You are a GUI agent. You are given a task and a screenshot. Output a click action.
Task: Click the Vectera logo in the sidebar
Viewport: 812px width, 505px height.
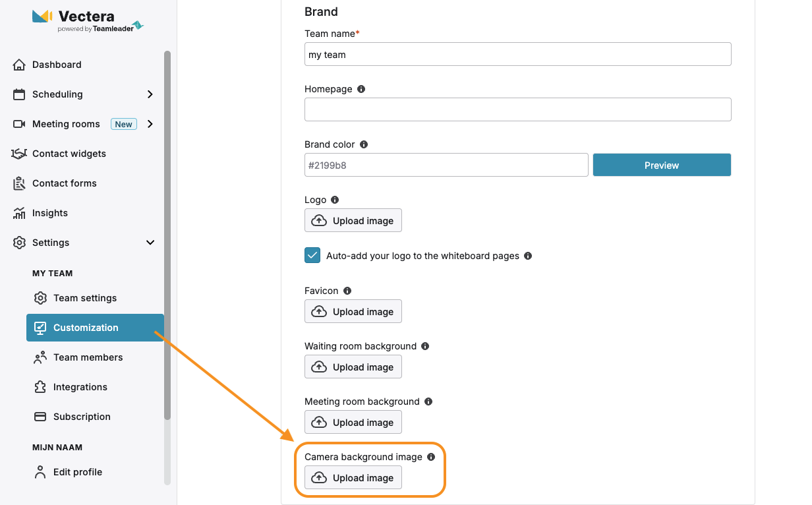(x=88, y=20)
